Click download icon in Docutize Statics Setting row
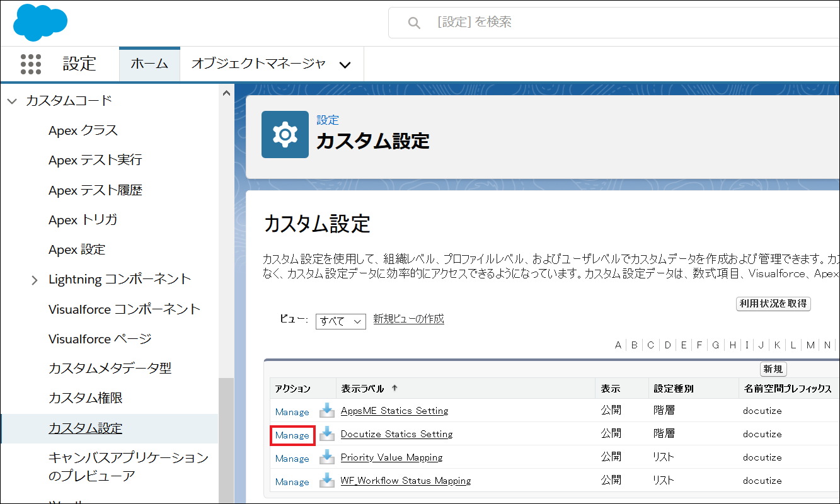The width and height of the screenshot is (840, 504). tap(326, 434)
